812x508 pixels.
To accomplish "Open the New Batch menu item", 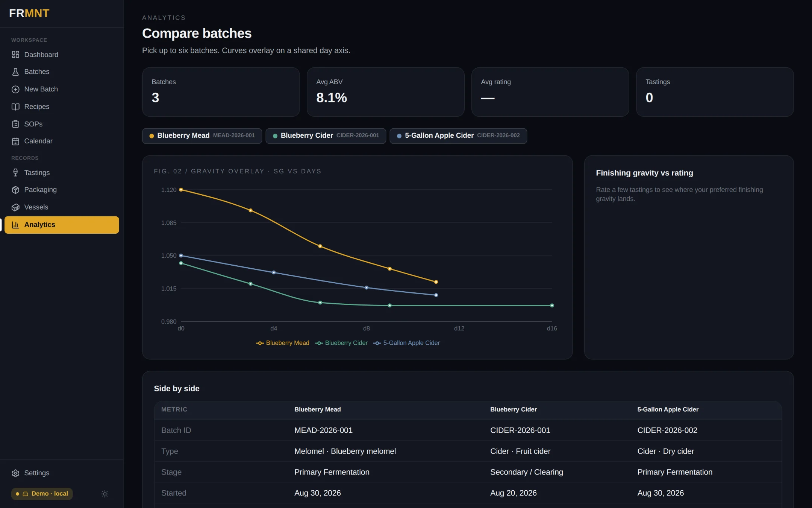I will click(62, 89).
